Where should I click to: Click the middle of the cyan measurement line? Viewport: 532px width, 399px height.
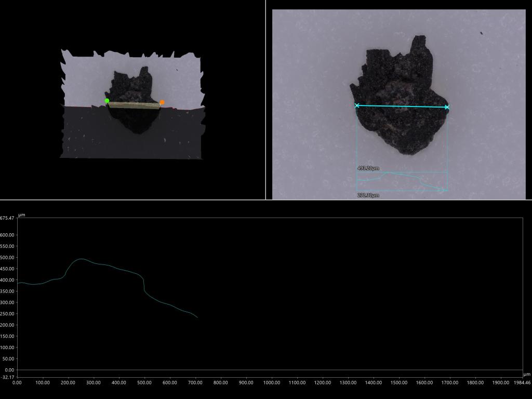(402, 107)
